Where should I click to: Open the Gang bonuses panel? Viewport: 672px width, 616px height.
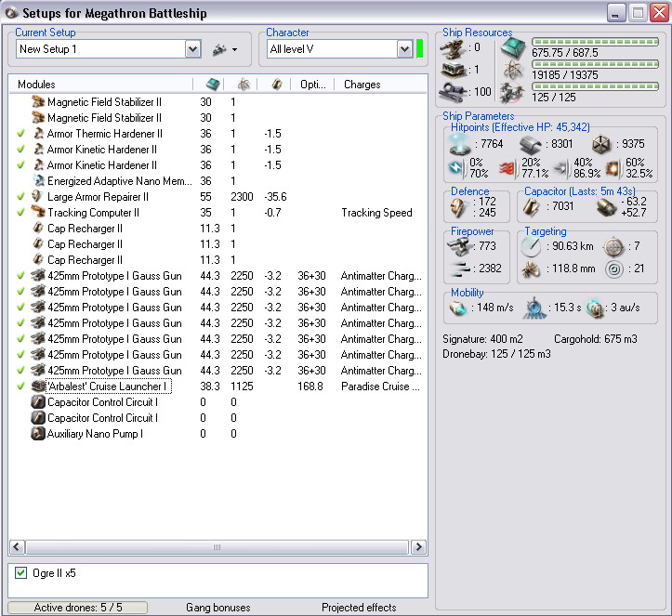218,608
